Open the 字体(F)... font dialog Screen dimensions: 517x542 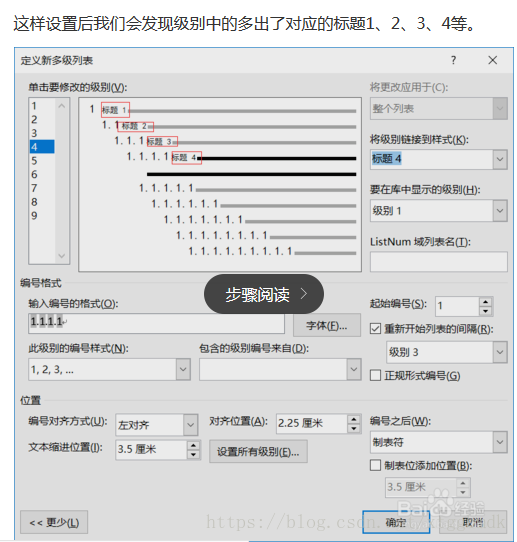(327, 325)
